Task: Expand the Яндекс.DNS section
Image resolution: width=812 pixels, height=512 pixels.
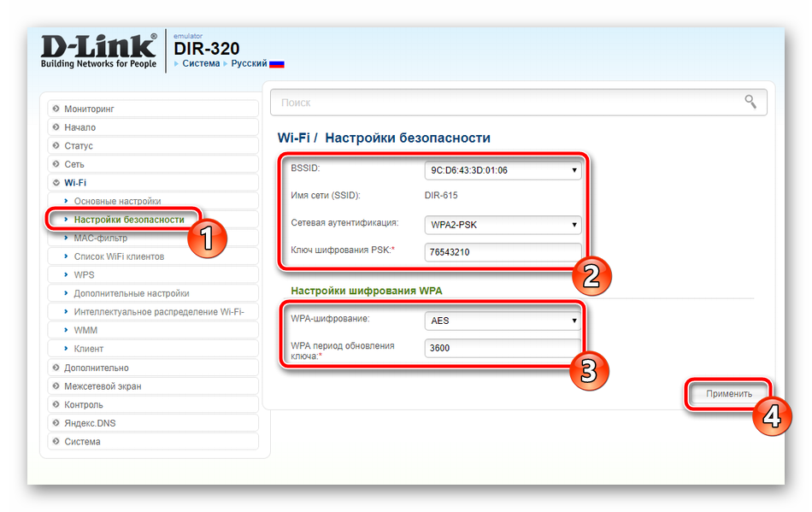Action: 153,423
